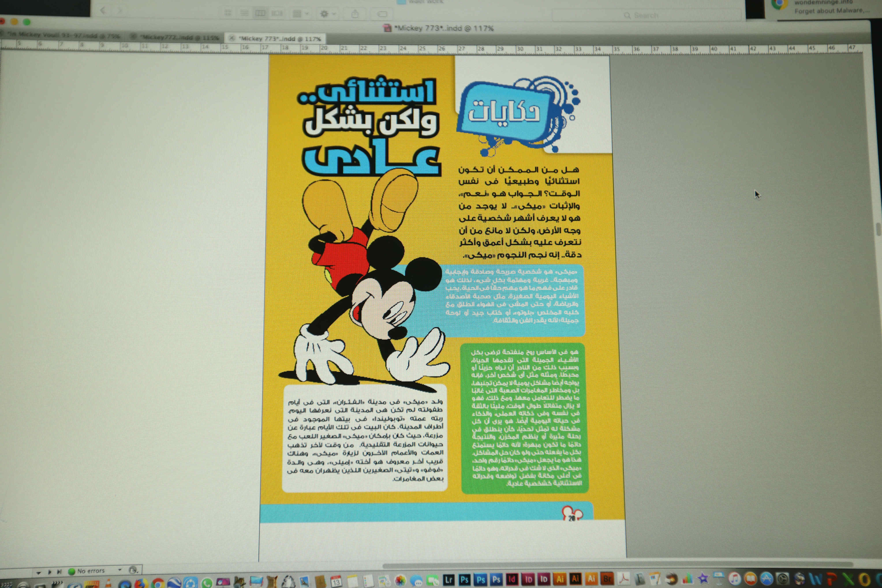Switch Finder to cover flow view
The width and height of the screenshot is (882, 588).
coord(277,13)
